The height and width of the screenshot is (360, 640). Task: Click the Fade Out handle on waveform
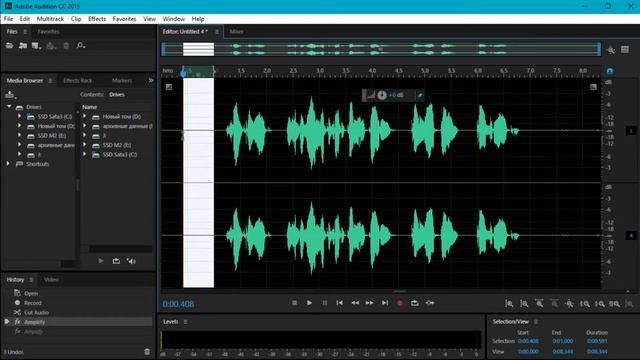coord(593,87)
